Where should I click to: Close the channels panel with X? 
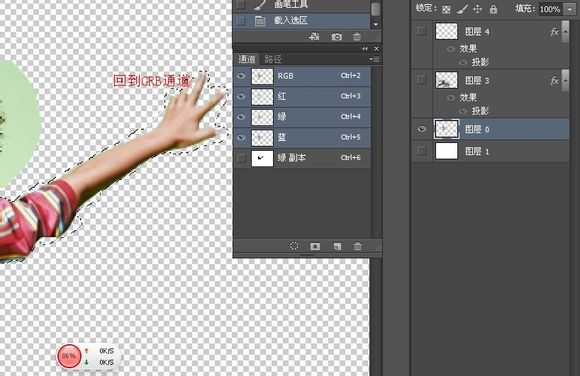click(x=376, y=48)
